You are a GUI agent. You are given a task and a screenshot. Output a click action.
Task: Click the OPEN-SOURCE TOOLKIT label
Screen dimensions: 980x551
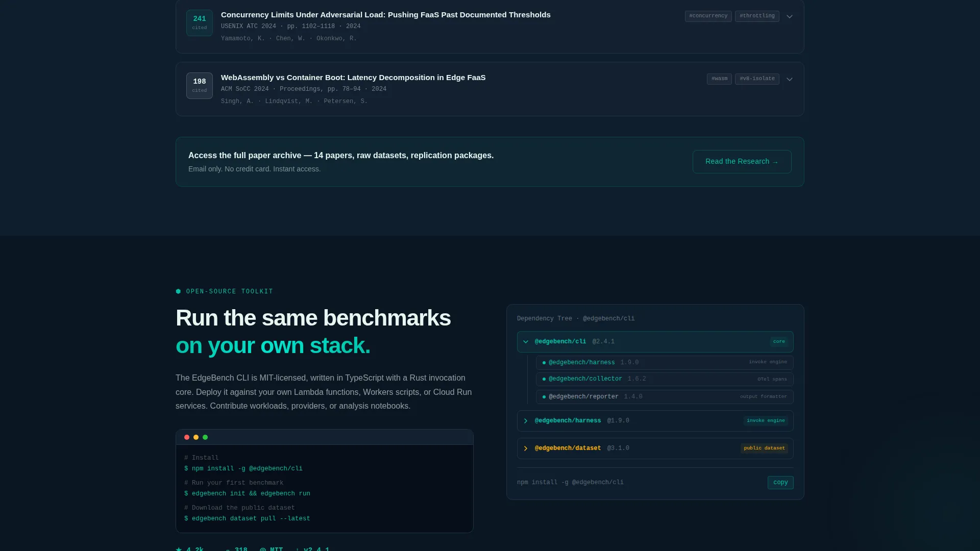[230, 292]
